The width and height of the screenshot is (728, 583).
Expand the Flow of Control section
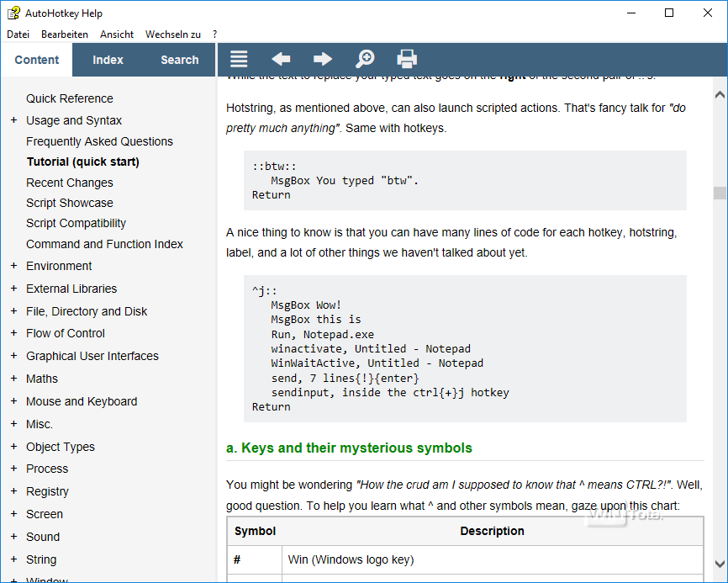13,333
